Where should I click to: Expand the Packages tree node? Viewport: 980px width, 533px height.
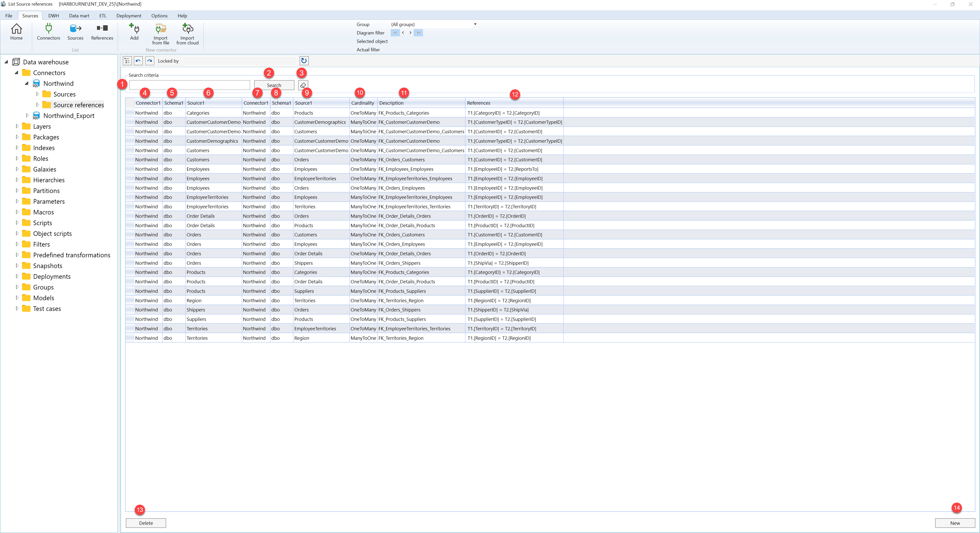click(x=17, y=137)
